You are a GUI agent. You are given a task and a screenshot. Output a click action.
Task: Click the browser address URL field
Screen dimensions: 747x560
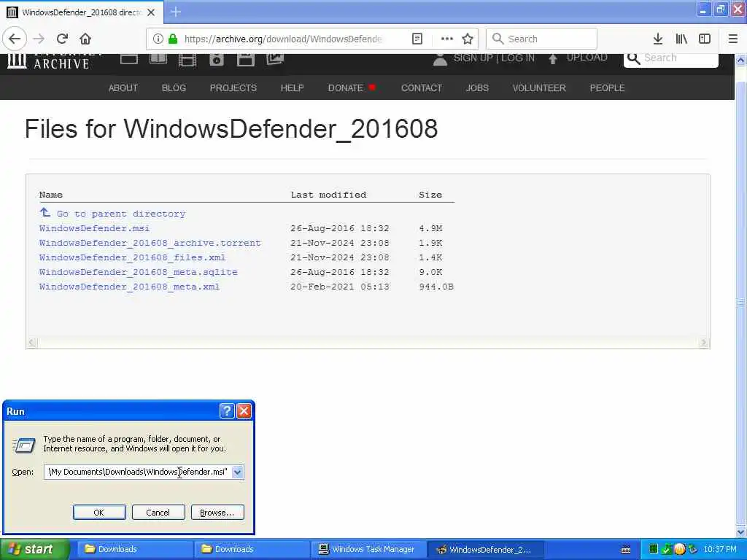click(x=282, y=39)
